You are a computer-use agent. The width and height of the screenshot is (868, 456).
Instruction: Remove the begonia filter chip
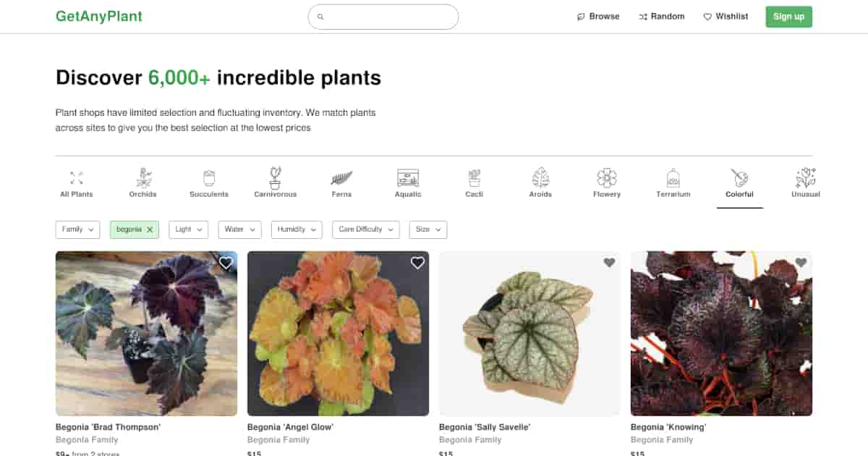[150, 229]
